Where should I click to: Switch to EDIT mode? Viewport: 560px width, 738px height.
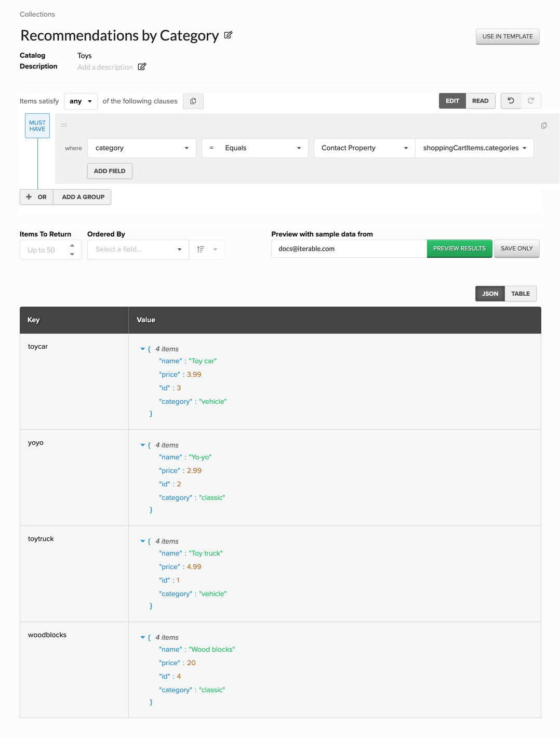click(452, 101)
